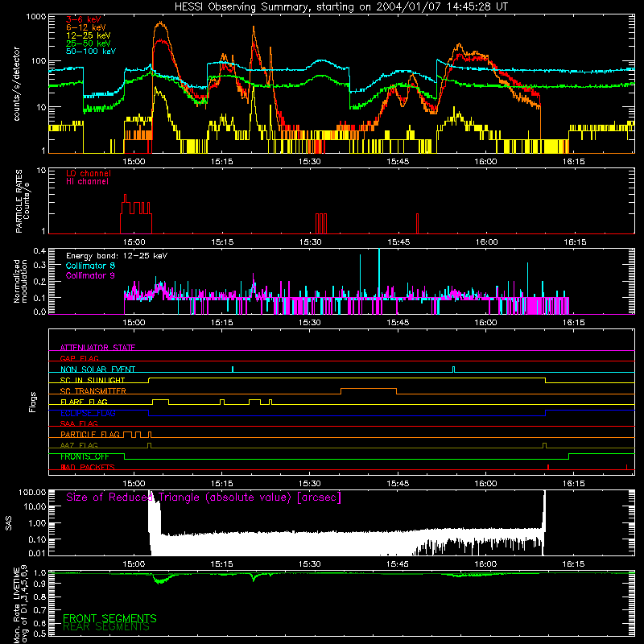Image resolution: width=644 pixels, height=644 pixels.
Task: Click the 15:45 tick under particle rates plot
Action: tap(398, 242)
